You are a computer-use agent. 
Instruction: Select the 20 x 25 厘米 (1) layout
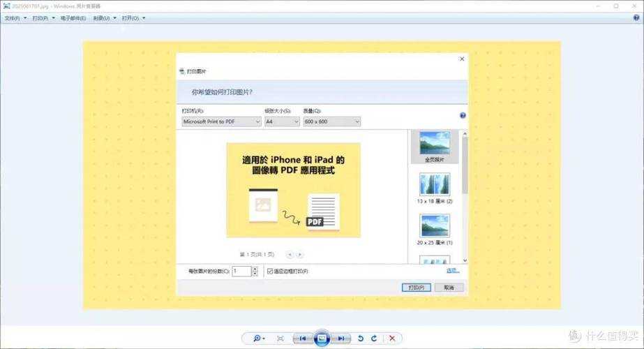pos(435,230)
